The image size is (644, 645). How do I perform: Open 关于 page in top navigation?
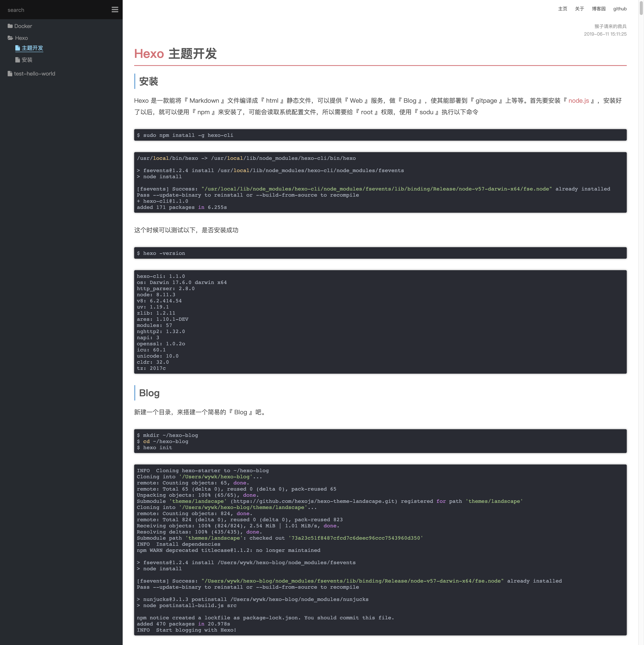tap(579, 9)
